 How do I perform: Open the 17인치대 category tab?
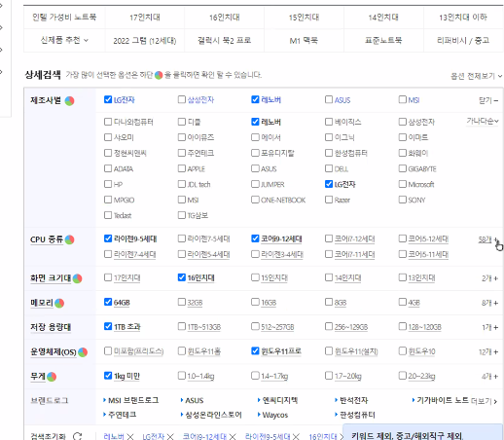(x=145, y=18)
